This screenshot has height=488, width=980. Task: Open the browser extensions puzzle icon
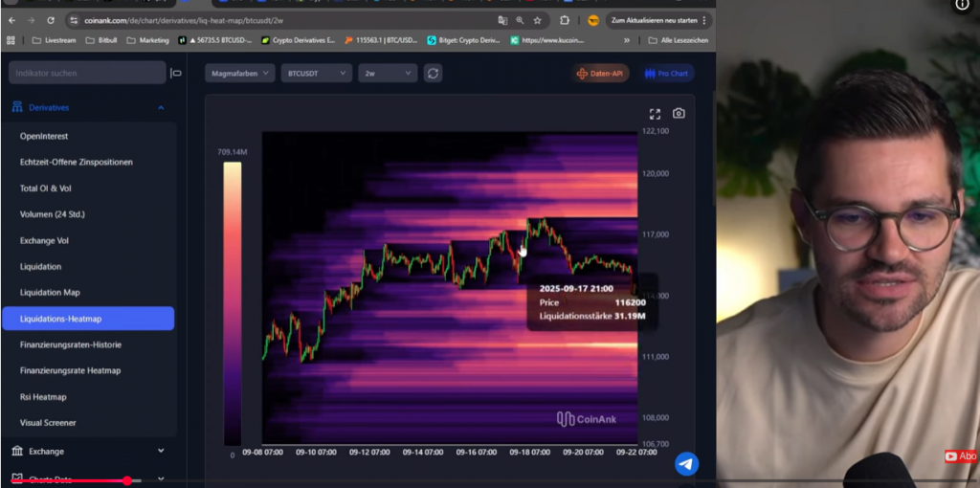pyautogui.click(x=565, y=20)
